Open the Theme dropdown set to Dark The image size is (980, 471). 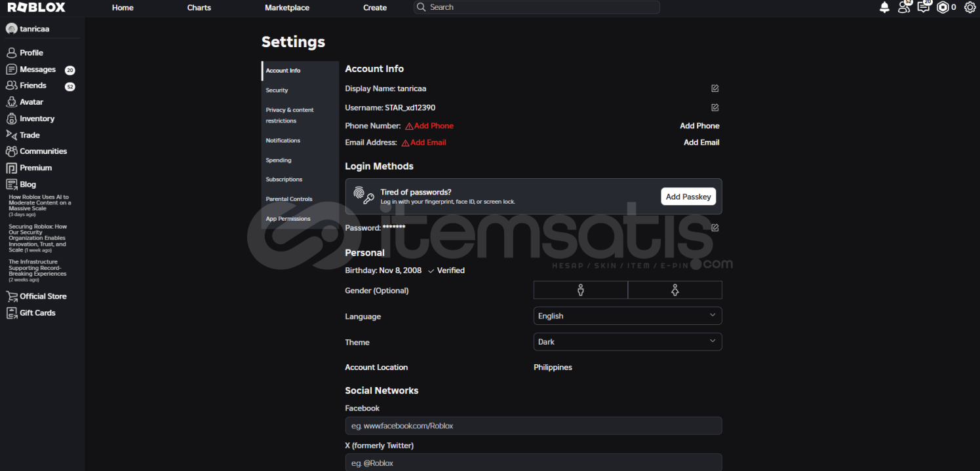pos(628,342)
